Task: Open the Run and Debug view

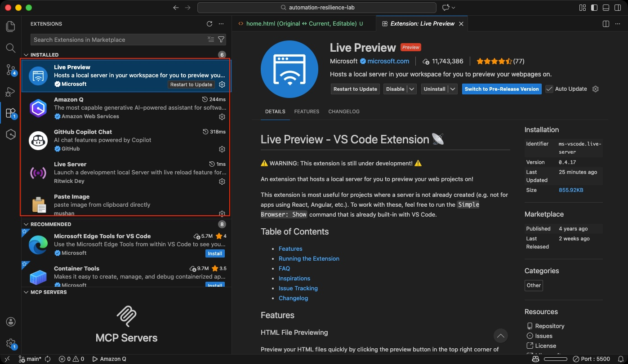Action: [x=11, y=92]
